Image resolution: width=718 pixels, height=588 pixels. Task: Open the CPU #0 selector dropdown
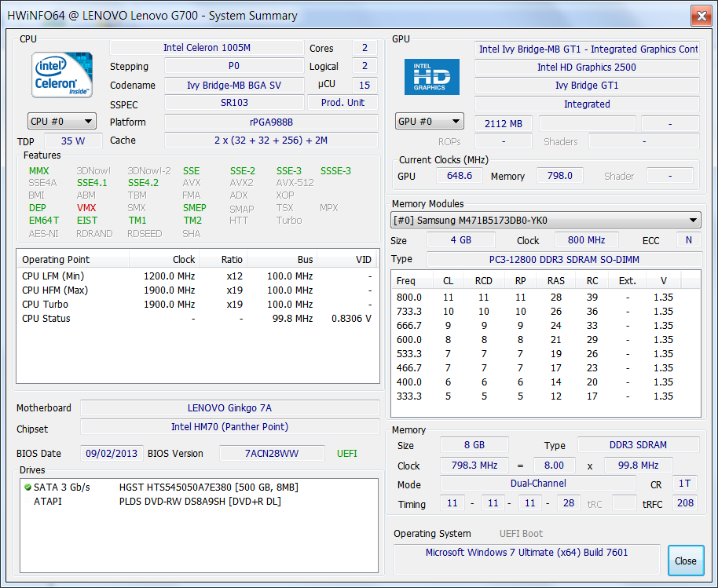(62, 122)
